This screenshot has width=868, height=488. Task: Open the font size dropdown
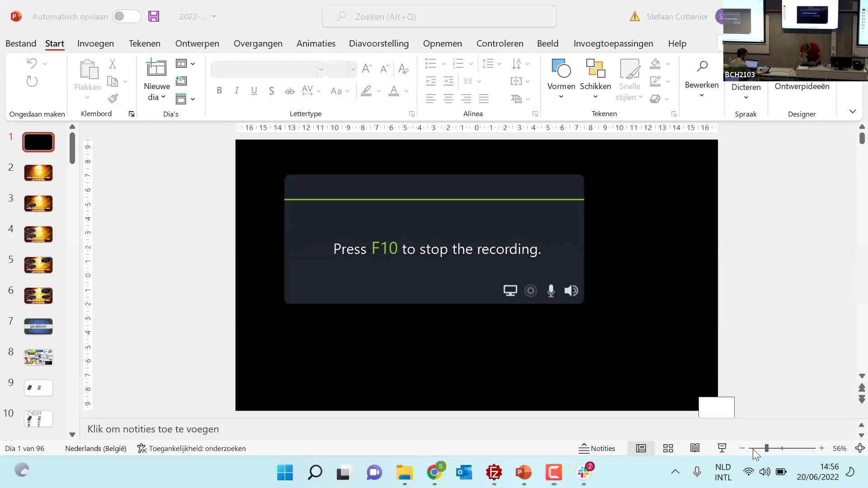pos(353,69)
